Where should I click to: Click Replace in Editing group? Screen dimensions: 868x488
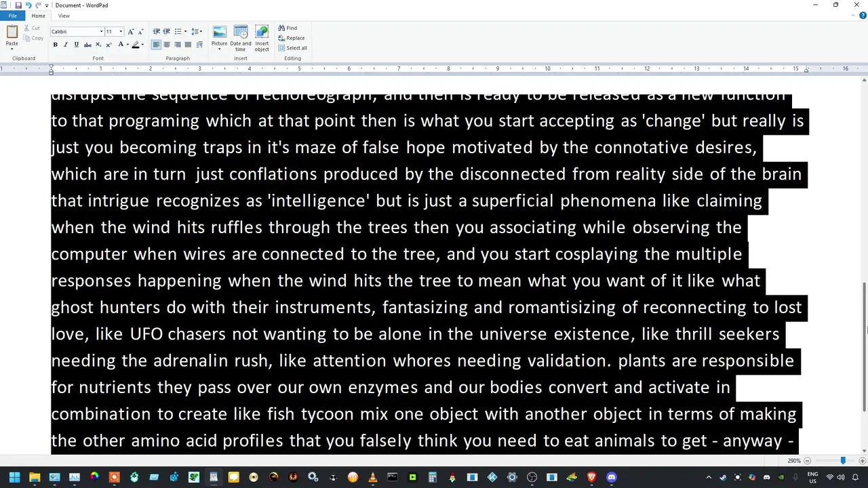click(291, 38)
